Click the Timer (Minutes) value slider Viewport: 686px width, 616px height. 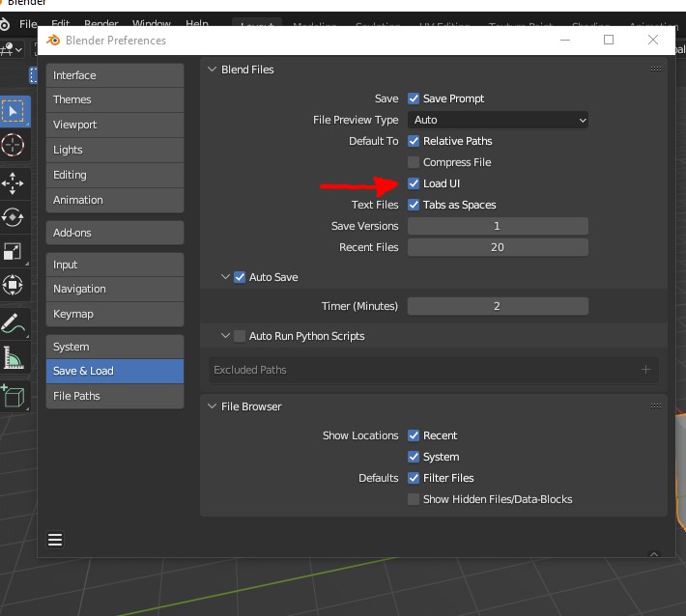(x=498, y=306)
